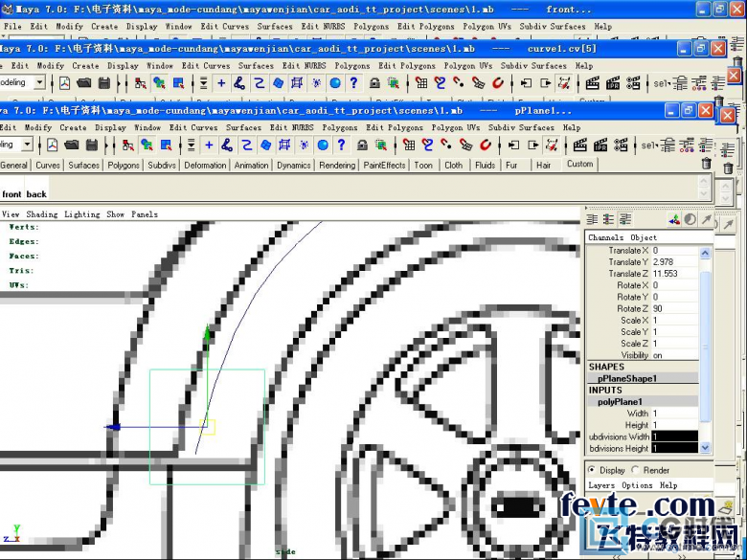
Task: Open Modeling menu set dropdown in middle window
Action: coord(39,83)
